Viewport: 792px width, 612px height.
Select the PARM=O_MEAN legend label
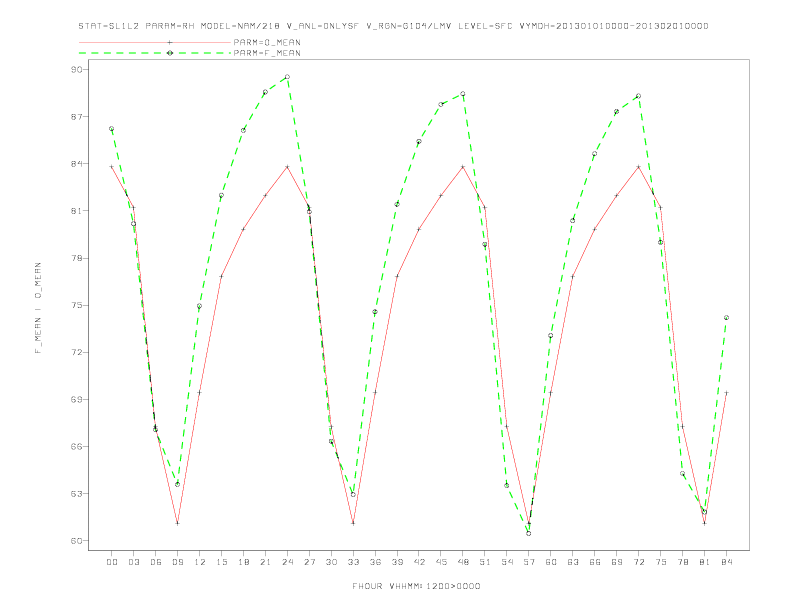coord(267,42)
